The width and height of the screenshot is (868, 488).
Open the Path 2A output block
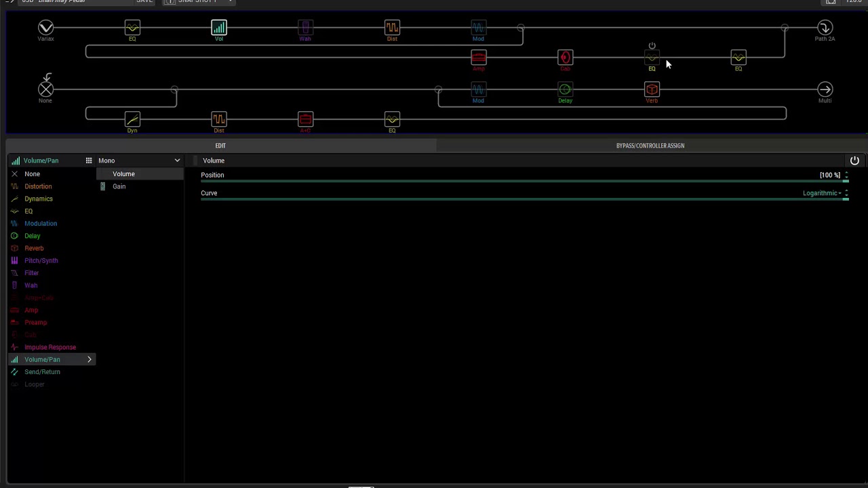pyautogui.click(x=825, y=28)
